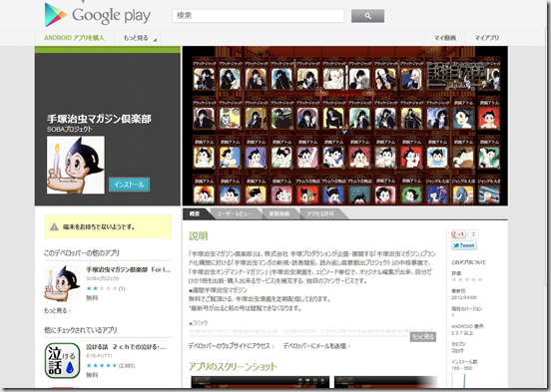The height and width of the screenshot is (392, 551).
Task: Click the Google +1 button
Action: pos(458,234)
